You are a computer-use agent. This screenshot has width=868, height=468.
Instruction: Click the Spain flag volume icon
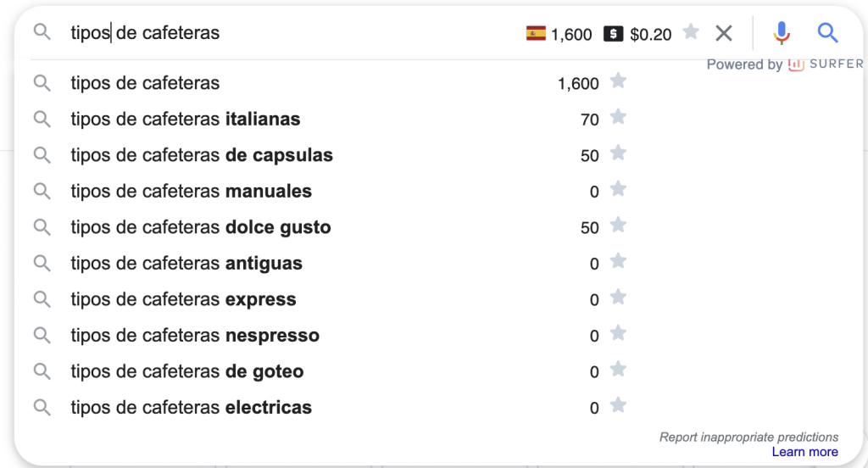point(536,33)
